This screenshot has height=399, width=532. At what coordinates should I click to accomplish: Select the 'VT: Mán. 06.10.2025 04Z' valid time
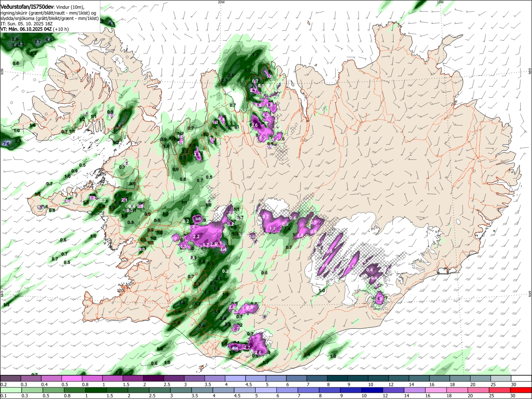pyautogui.click(x=26, y=29)
